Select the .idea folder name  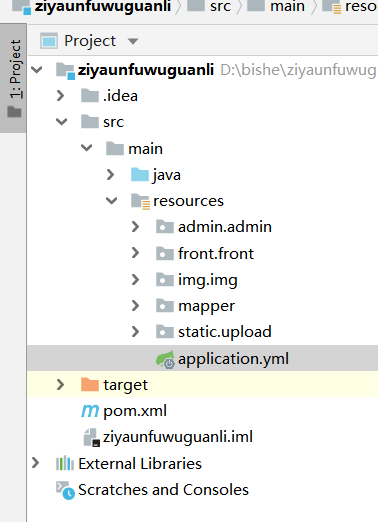(120, 96)
